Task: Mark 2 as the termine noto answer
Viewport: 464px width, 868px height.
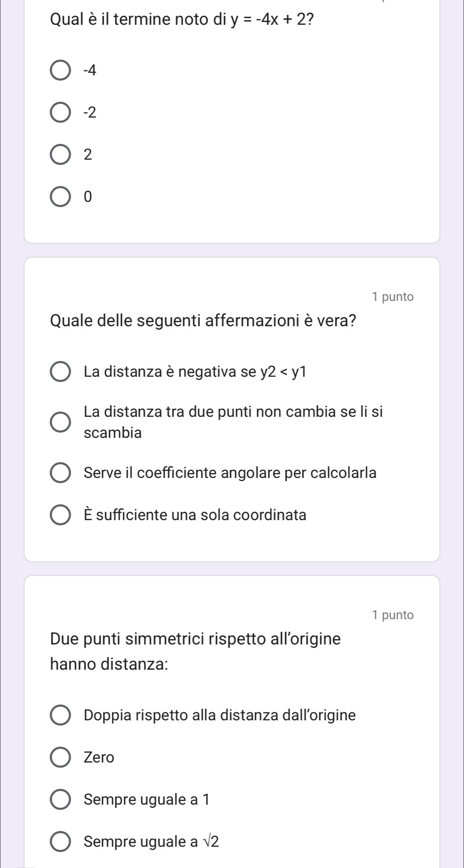Action: point(60,155)
